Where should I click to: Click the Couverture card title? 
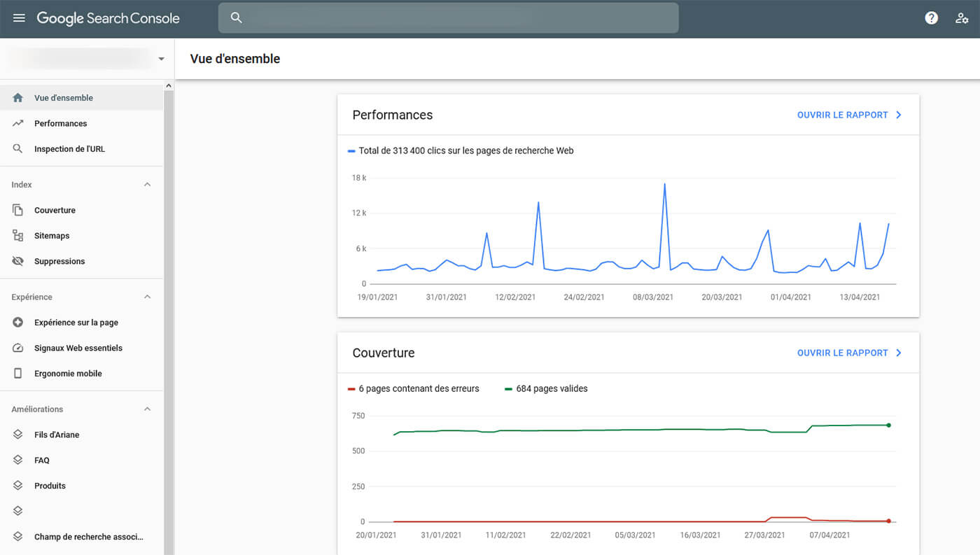pos(384,353)
